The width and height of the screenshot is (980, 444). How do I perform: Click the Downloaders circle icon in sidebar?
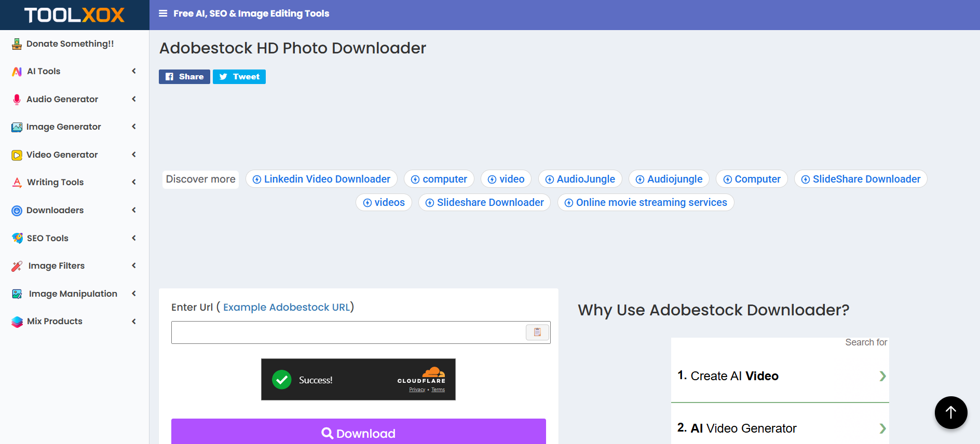pyautogui.click(x=17, y=211)
